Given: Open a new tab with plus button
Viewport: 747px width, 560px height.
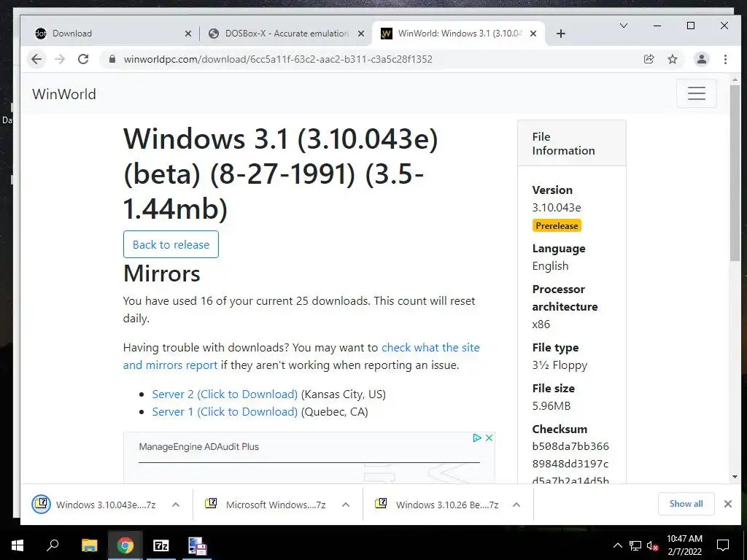Looking at the screenshot, I should coord(561,34).
